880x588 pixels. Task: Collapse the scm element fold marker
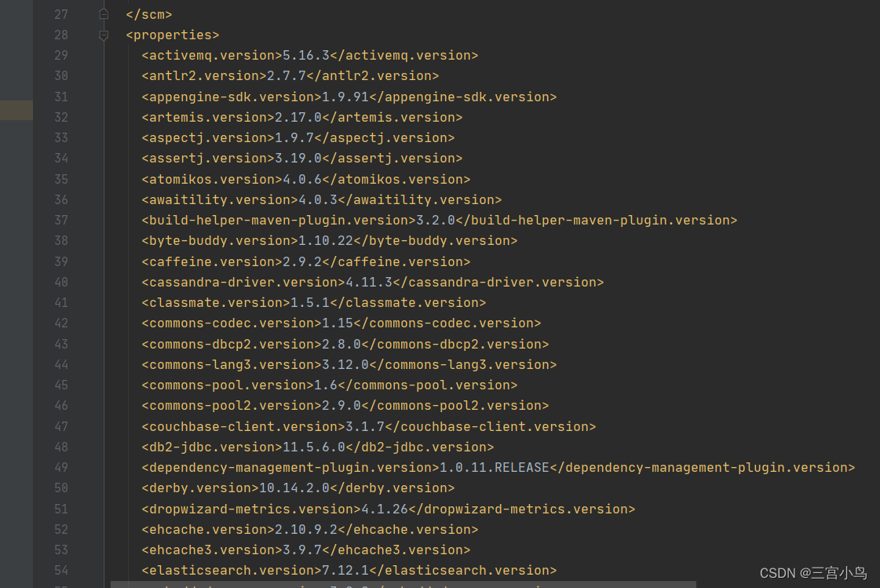point(103,13)
